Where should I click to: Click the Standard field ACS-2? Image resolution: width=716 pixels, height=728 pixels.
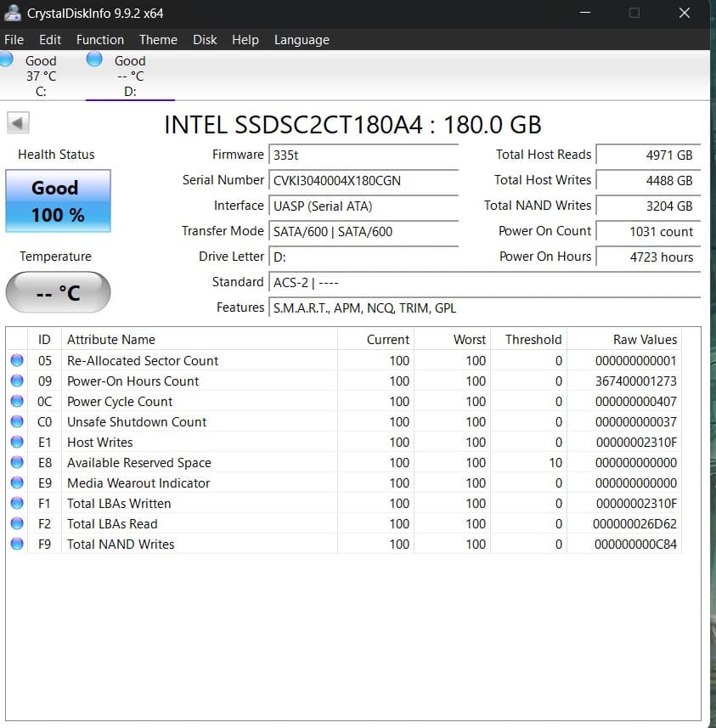pyautogui.click(x=485, y=282)
